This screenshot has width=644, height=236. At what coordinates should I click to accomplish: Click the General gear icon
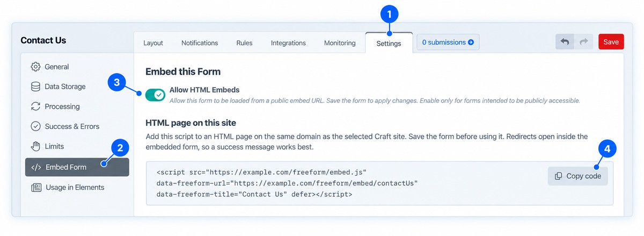[x=35, y=67]
